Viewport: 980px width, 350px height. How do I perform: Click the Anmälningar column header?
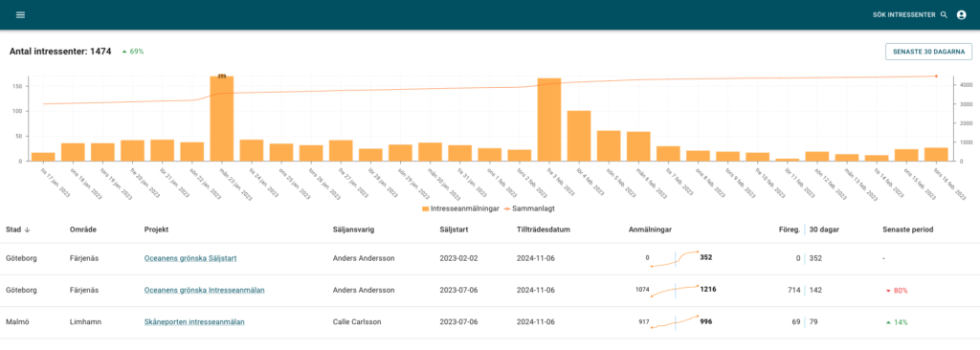pyautogui.click(x=650, y=230)
